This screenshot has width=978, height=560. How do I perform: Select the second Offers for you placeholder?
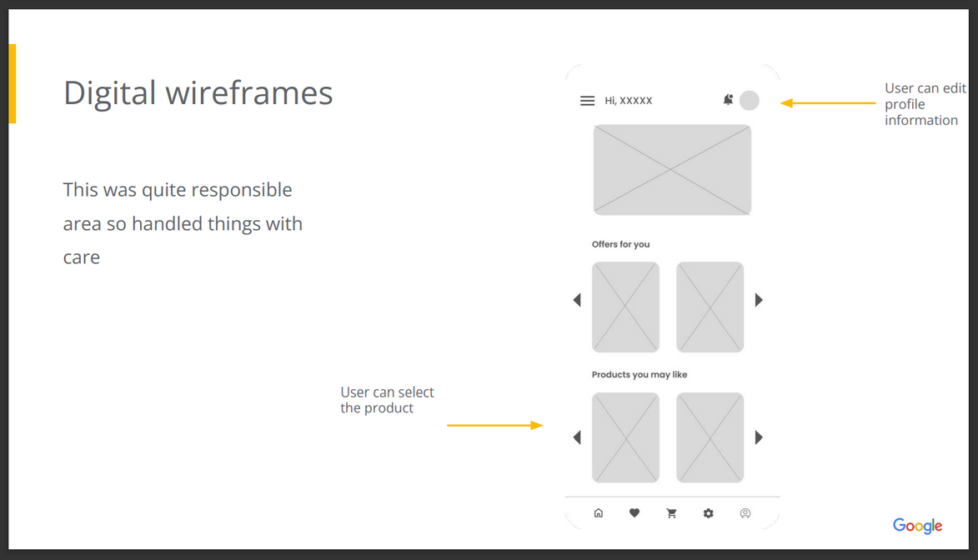pos(710,307)
